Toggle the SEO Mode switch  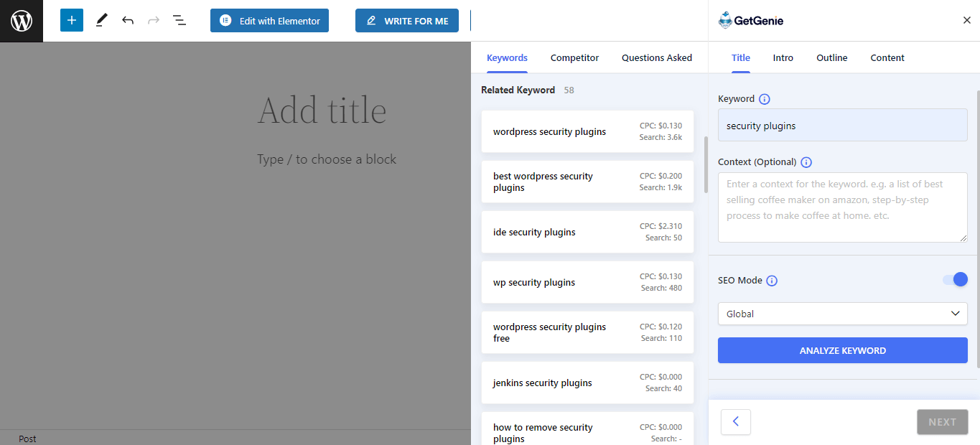[x=955, y=279]
